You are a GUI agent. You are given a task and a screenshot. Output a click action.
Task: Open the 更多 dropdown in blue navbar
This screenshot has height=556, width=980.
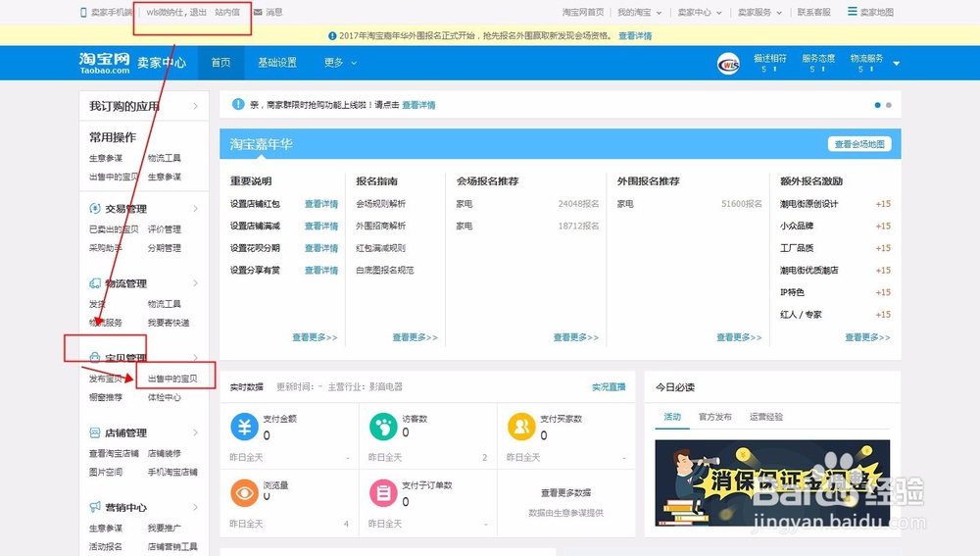340,63
